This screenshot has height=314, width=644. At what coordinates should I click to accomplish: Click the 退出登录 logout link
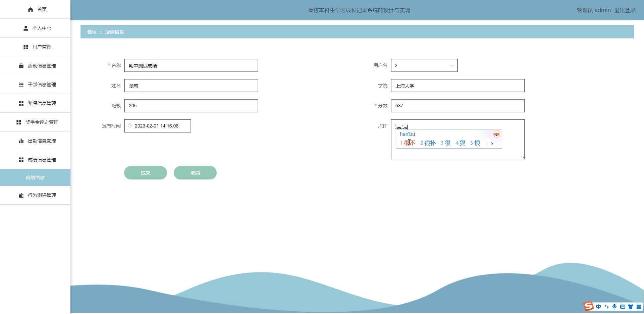625,10
